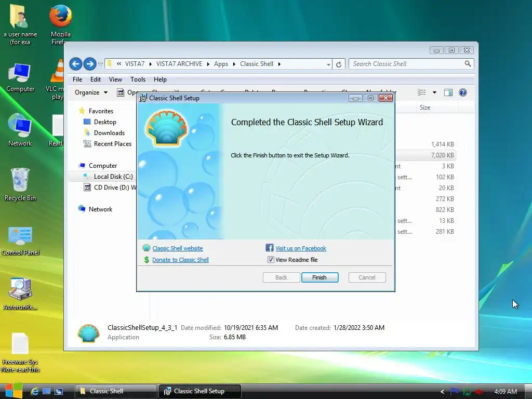Select VISTA7 in the address breadcrumb

click(135, 64)
